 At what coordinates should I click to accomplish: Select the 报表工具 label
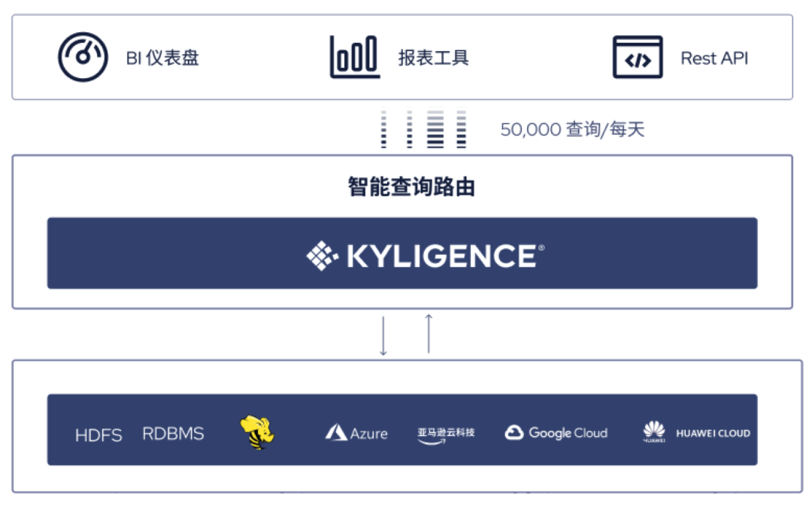click(x=434, y=57)
